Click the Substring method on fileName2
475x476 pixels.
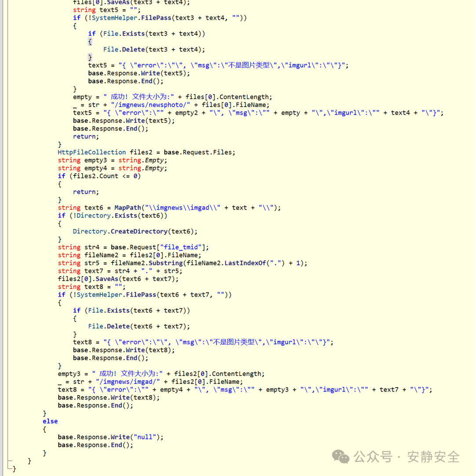(x=166, y=263)
